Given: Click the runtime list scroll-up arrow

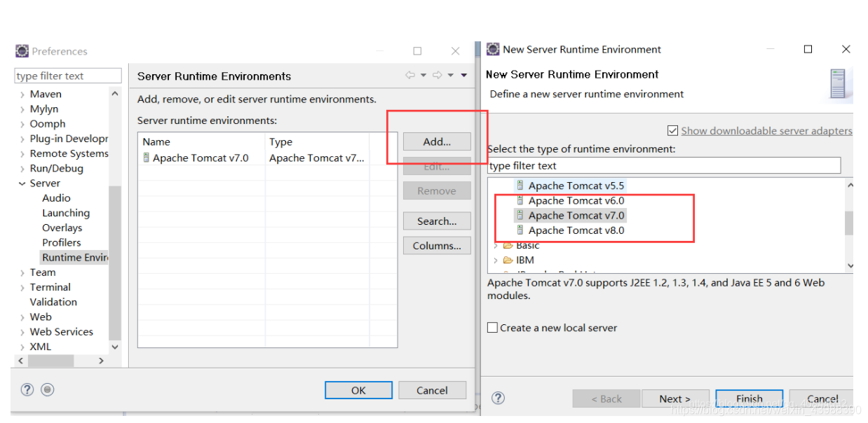Looking at the screenshot, I should pos(849,185).
